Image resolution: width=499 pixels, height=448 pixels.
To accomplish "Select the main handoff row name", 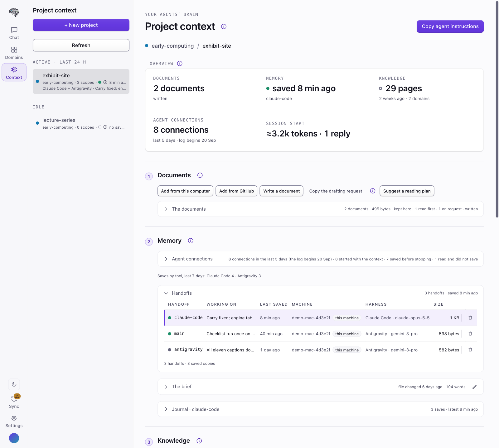I will point(179,334).
